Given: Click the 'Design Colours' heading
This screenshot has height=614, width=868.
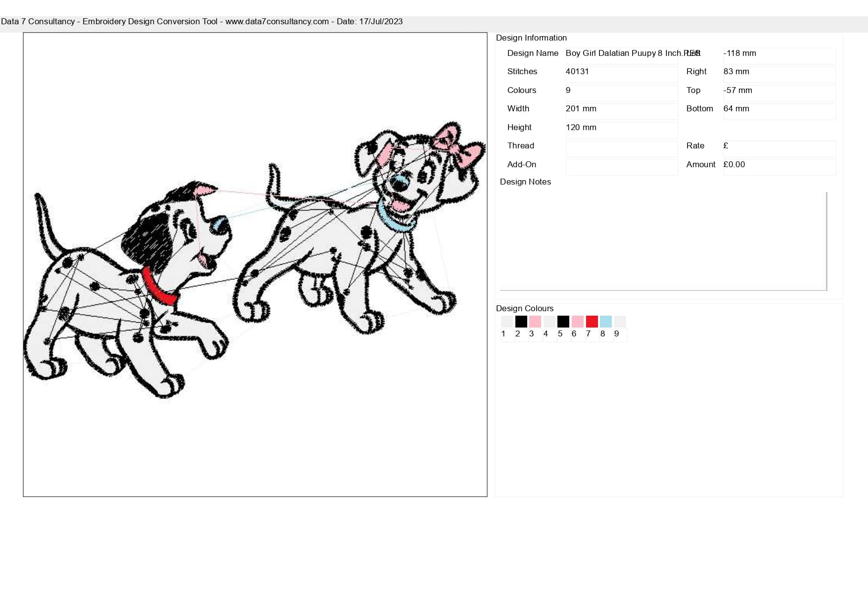Looking at the screenshot, I should coord(525,308).
